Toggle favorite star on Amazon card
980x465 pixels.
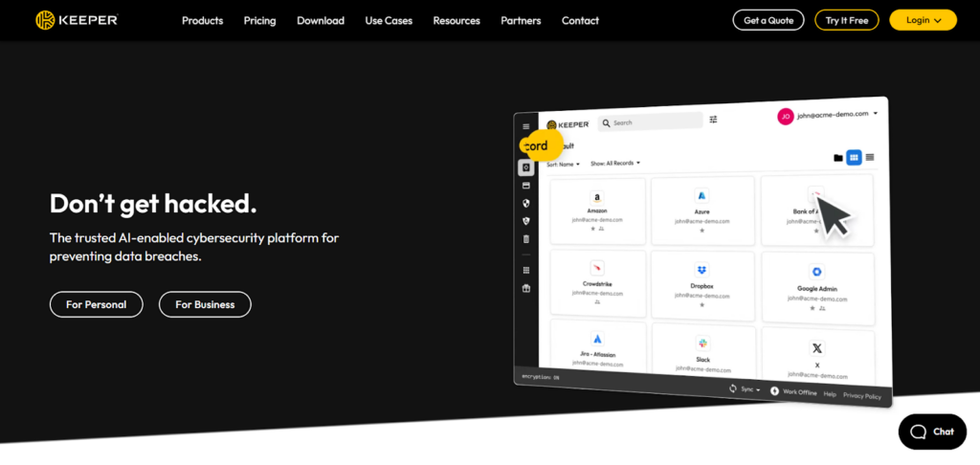coord(593,229)
